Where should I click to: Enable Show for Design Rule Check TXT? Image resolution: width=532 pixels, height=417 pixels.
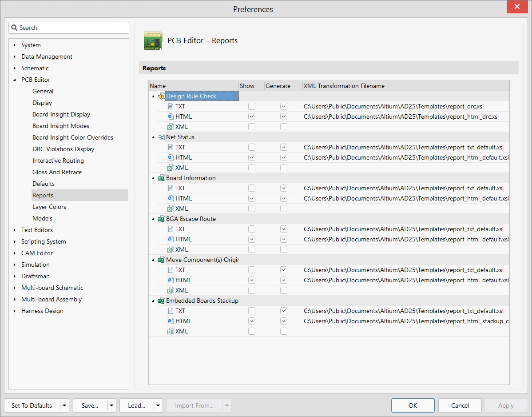pyautogui.click(x=252, y=107)
